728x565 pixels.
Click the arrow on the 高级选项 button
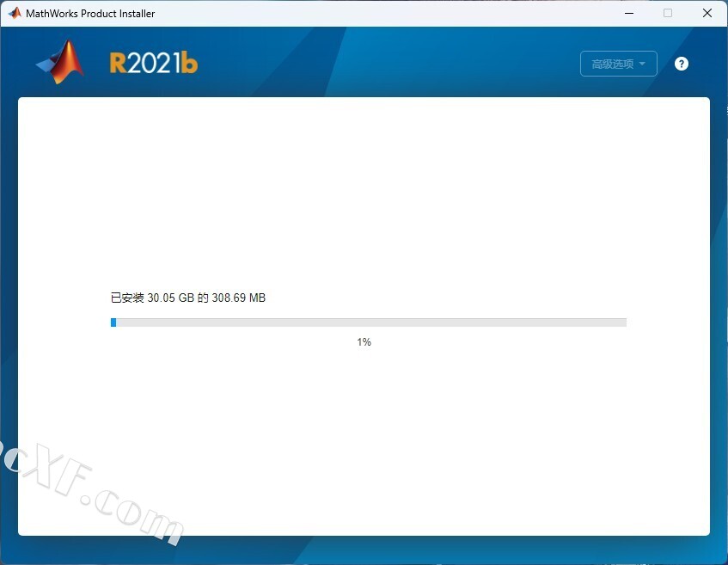pos(642,64)
